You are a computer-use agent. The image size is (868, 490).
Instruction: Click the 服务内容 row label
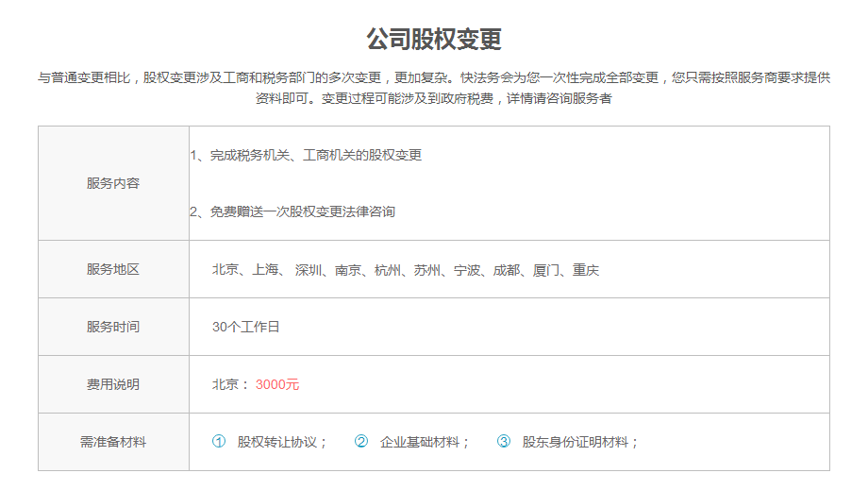pyautogui.click(x=113, y=183)
